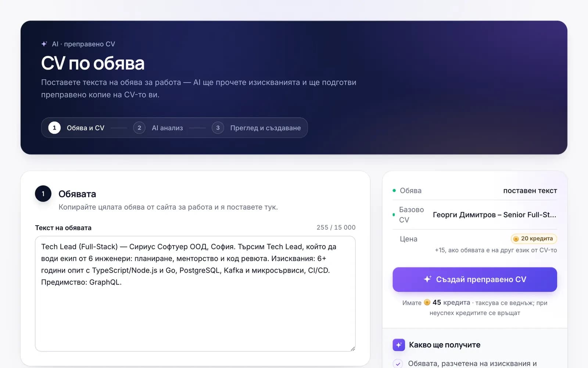The width and height of the screenshot is (588, 368).
Task: Click the 'CV по обява' page heading
Action: click(x=93, y=63)
